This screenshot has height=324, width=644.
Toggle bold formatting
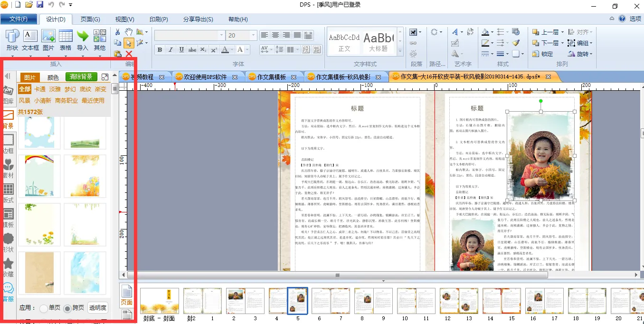160,50
